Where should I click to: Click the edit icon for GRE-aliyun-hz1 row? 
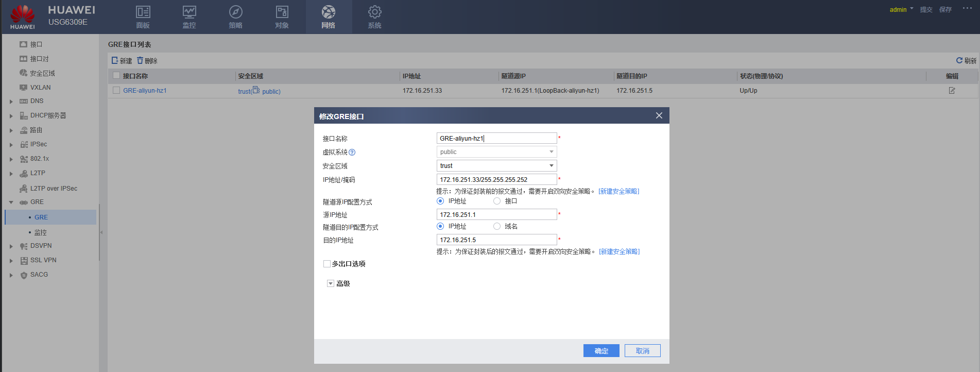pyautogui.click(x=952, y=91)
